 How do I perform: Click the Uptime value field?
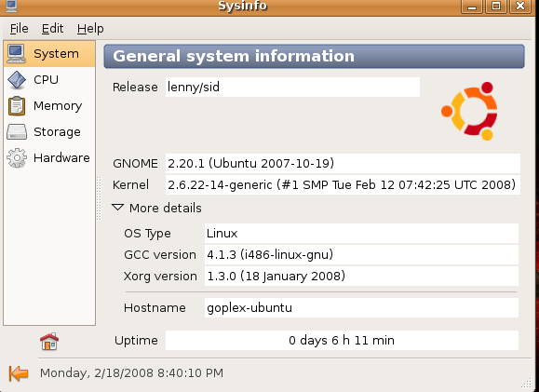pos(342,340)
